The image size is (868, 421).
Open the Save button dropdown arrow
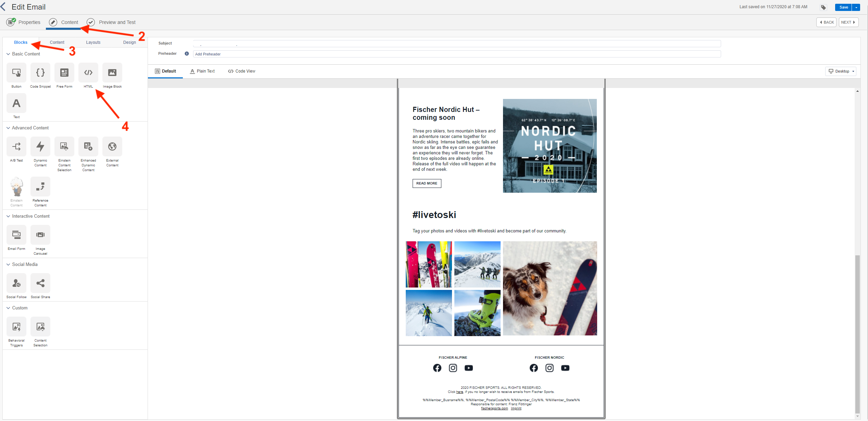point(856,7)
